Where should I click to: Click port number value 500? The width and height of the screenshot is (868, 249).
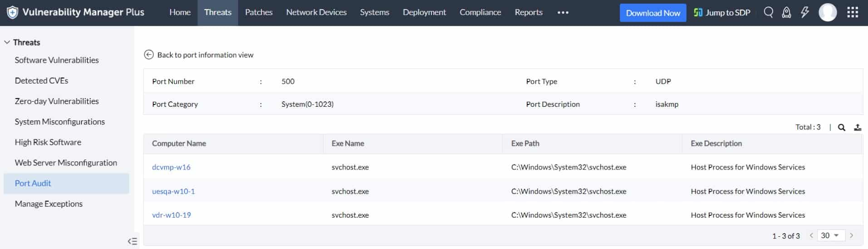point(288,81)
